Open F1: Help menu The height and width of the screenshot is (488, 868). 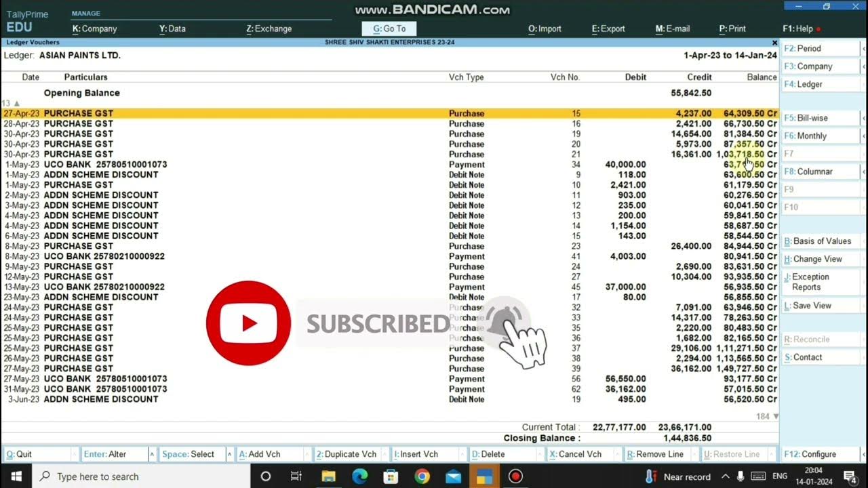(x=797, y=28)
